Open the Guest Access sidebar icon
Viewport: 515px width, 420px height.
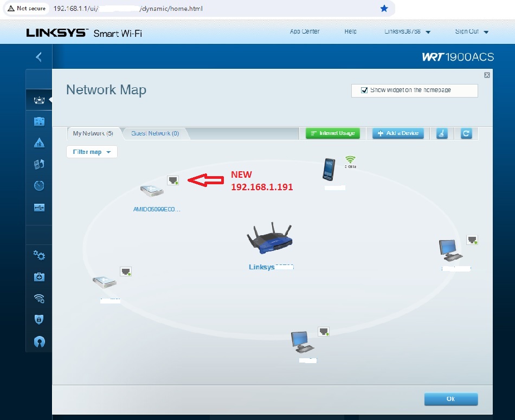39,121
